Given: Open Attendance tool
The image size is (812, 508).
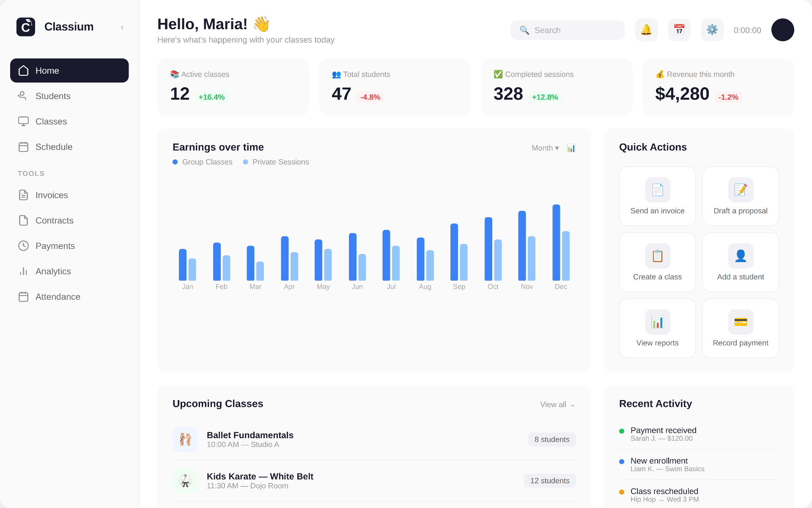Looking at the screenshot, I should coord(69,297).
